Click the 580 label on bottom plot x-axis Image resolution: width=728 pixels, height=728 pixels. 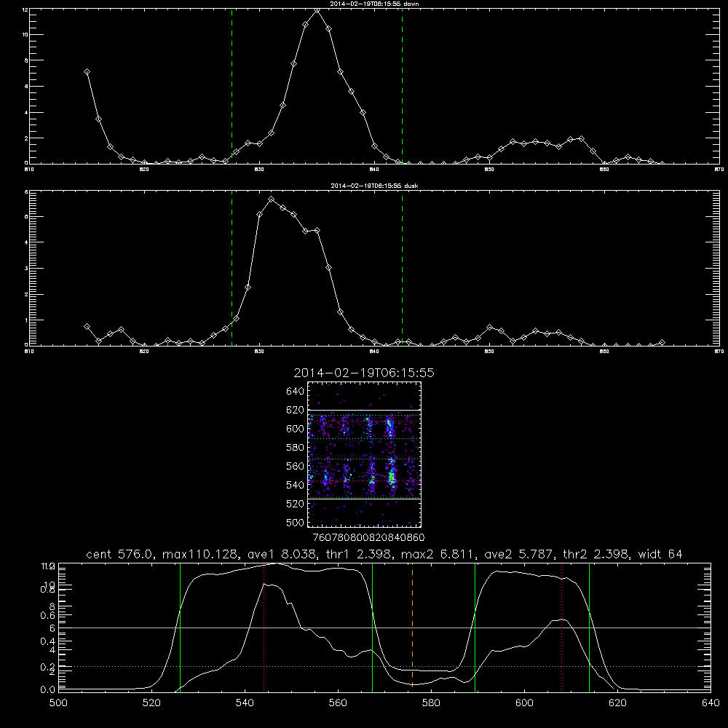[x=431, y=703]
